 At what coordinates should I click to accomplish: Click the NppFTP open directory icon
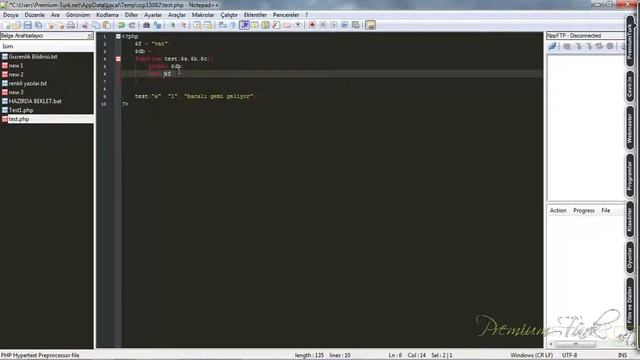[x=567, y=46]
